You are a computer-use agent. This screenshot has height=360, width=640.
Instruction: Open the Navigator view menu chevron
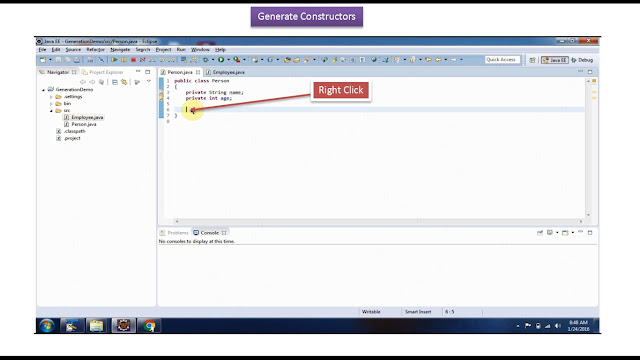click(149, 81)
